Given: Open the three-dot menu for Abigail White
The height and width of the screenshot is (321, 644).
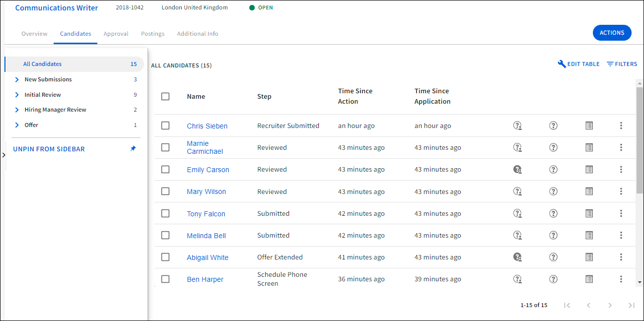Looking at the screenshot, I should point(621,257).
